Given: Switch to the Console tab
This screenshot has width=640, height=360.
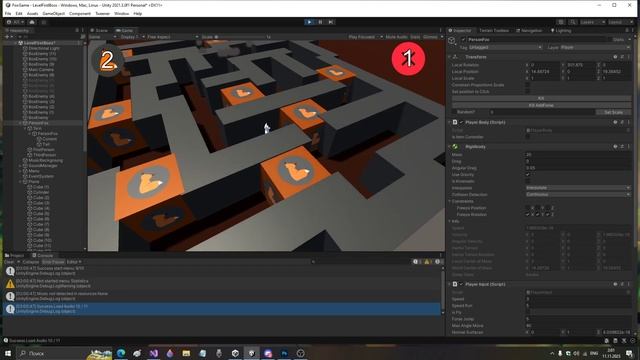Looking at the screenshot, I should click(x=42, y=256).
